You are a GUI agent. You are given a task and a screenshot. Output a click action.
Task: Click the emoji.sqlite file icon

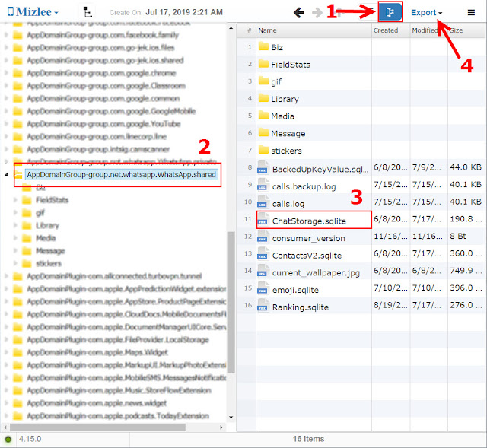click(263, 288)
